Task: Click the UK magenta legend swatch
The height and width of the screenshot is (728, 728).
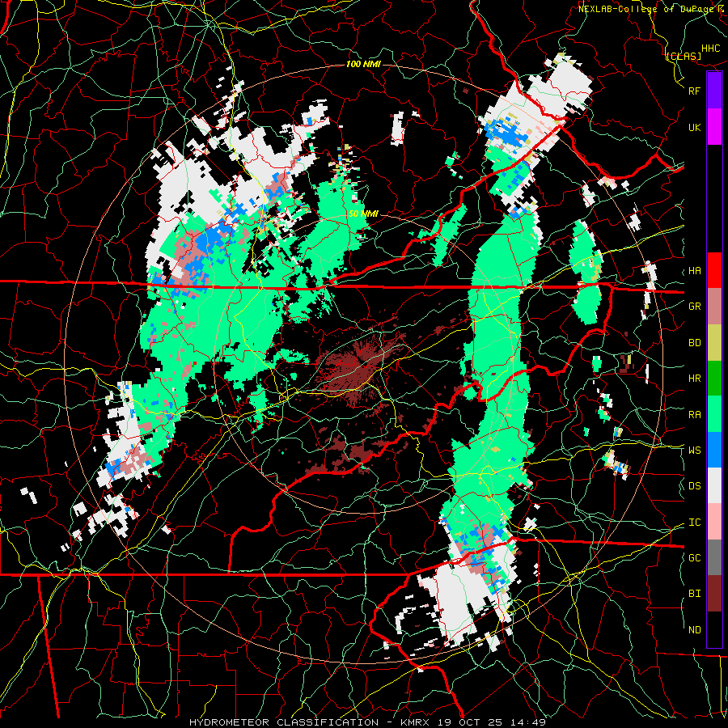Action: pos(714,127)
